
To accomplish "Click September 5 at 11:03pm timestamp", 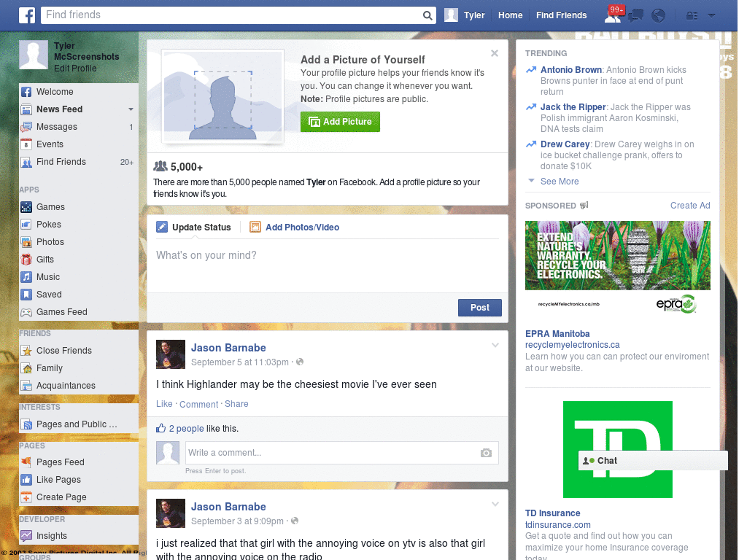I will (239, 362).
